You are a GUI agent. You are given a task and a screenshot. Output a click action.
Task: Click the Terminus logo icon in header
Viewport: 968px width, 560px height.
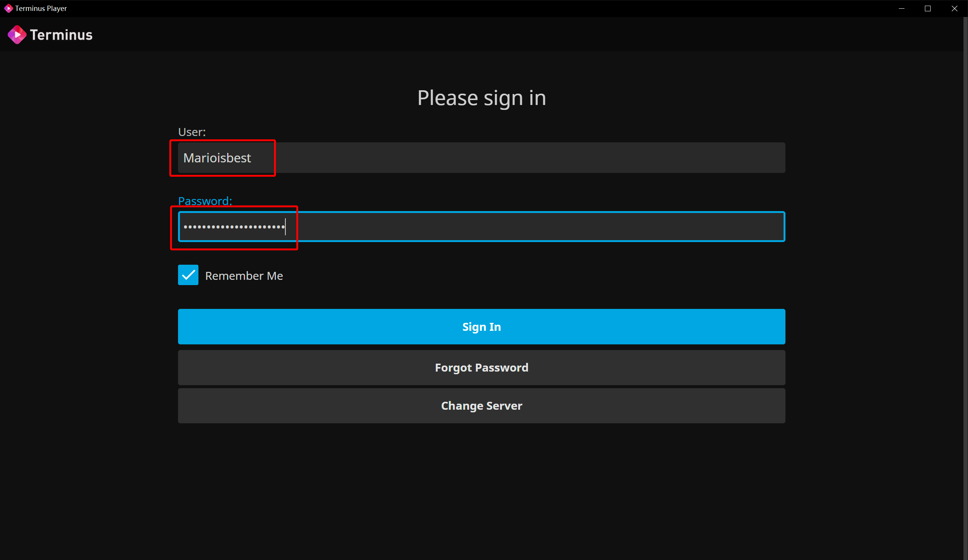click(17, 35)
